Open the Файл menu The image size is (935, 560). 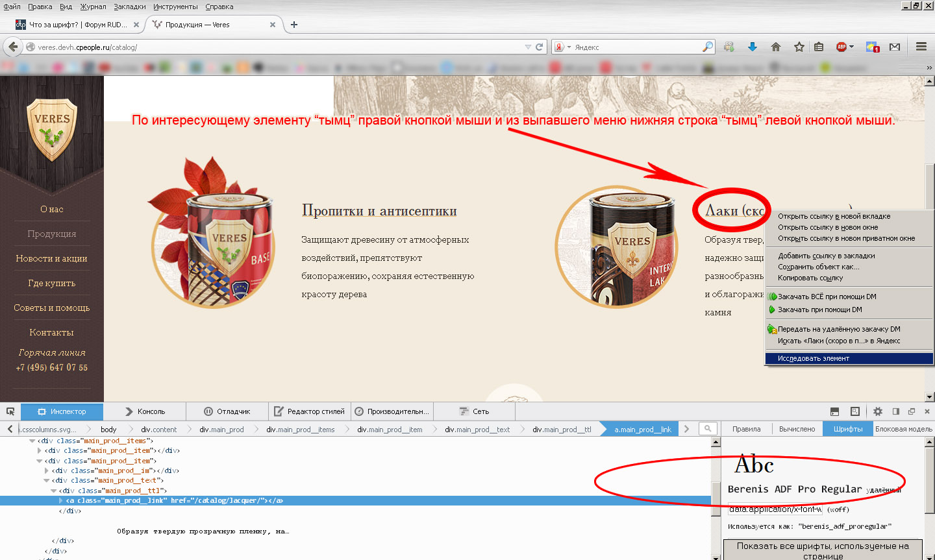(12, 6)
